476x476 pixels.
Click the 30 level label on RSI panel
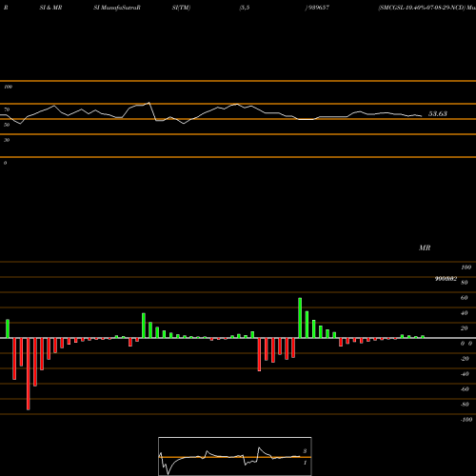tap(7, 140)
